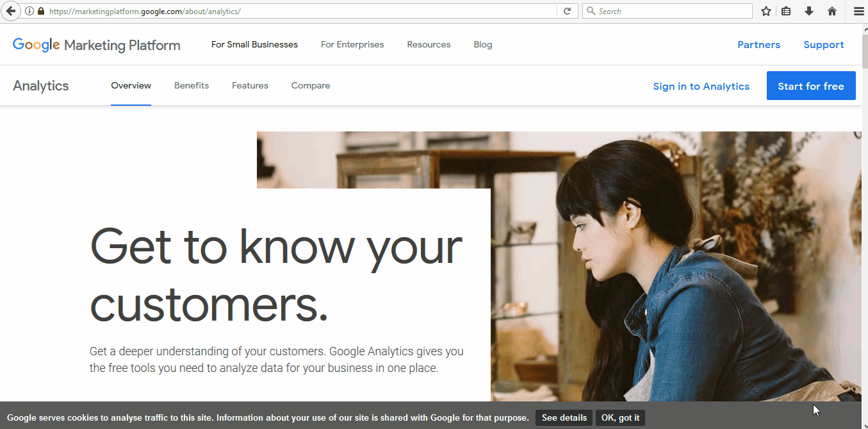Click See details in cookie banner
This screenshot has height=429, width=868.
pyautogui.click(x=564, y=417)
